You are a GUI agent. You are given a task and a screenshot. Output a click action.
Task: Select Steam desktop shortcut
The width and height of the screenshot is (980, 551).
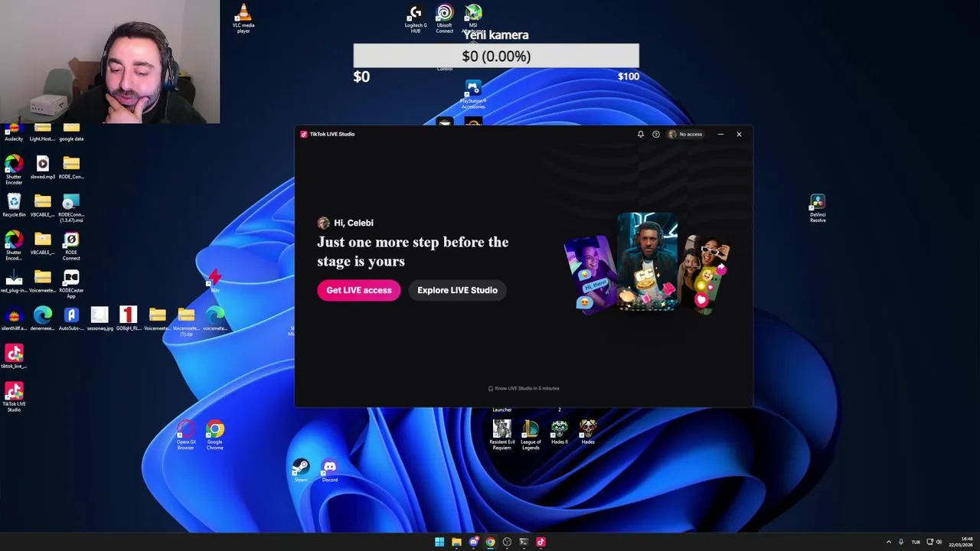point(300,471)
